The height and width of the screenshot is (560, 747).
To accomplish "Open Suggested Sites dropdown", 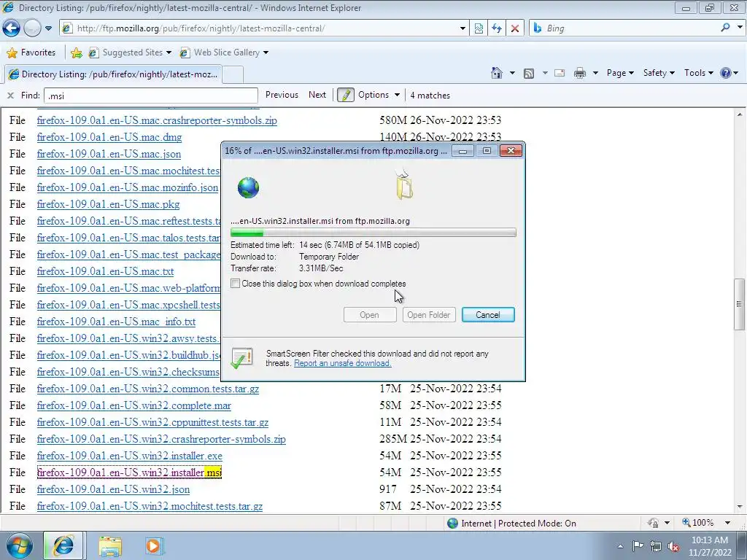I will point(130,52).
